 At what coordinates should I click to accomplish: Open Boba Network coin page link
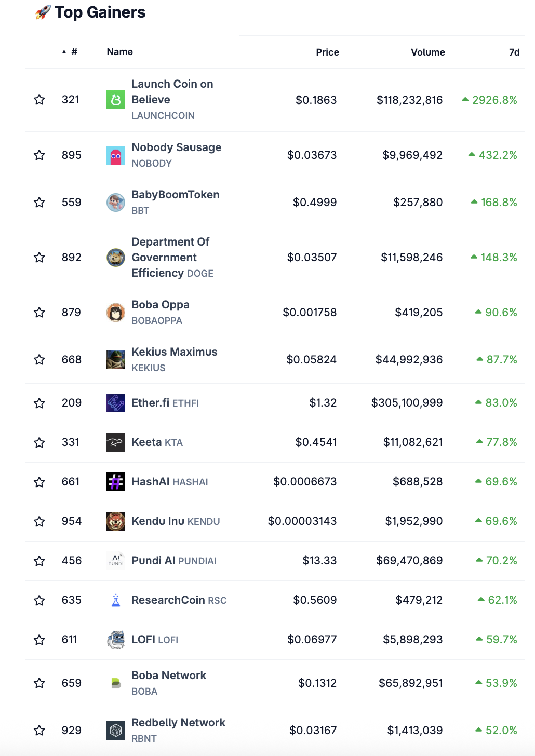pyautogui.click(x=169, y=676)
